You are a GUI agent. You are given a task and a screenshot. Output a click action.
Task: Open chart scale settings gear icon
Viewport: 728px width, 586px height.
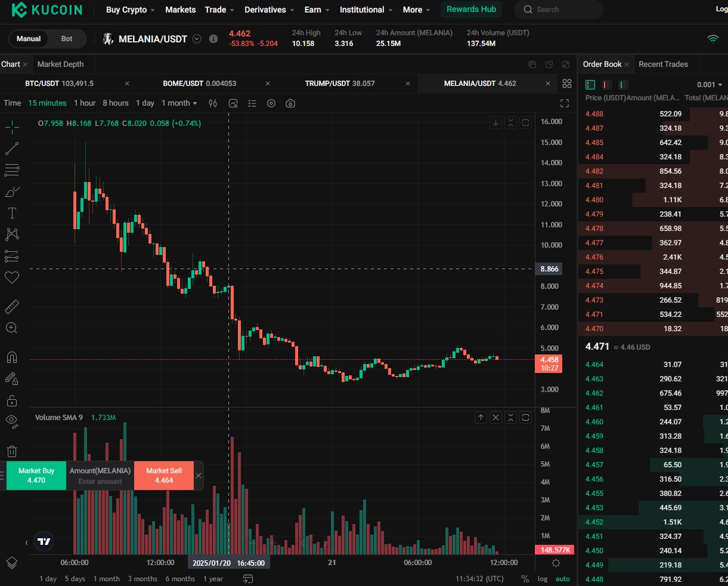(556, 563)
